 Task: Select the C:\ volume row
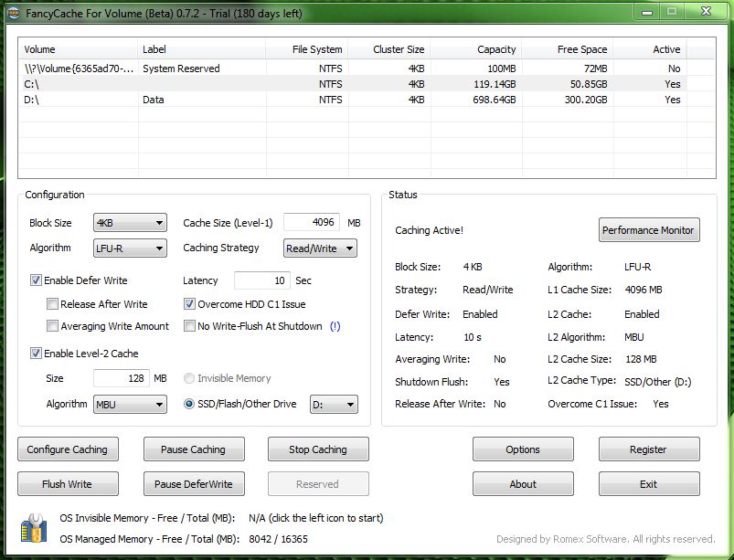(x=353, y=84)
